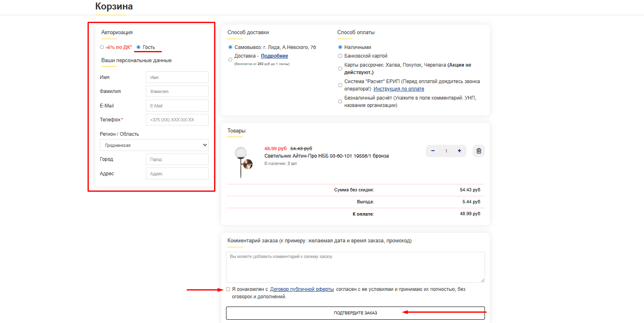Open Инструкция по оплате link
Screen dimensions: 644x323
pos(399,89)
